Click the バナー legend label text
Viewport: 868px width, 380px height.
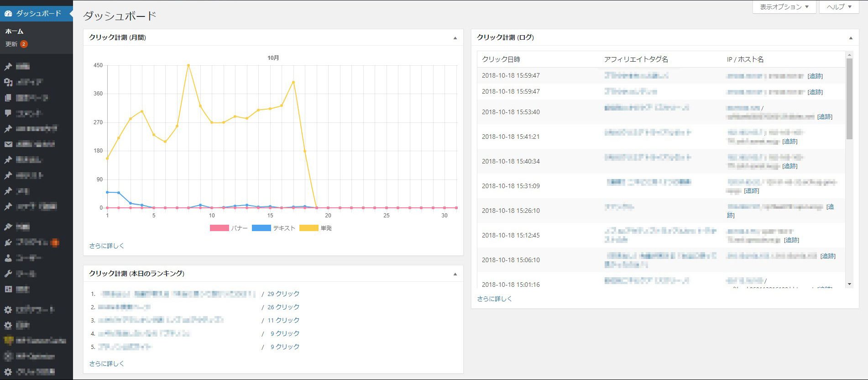[x=239, y=228]
